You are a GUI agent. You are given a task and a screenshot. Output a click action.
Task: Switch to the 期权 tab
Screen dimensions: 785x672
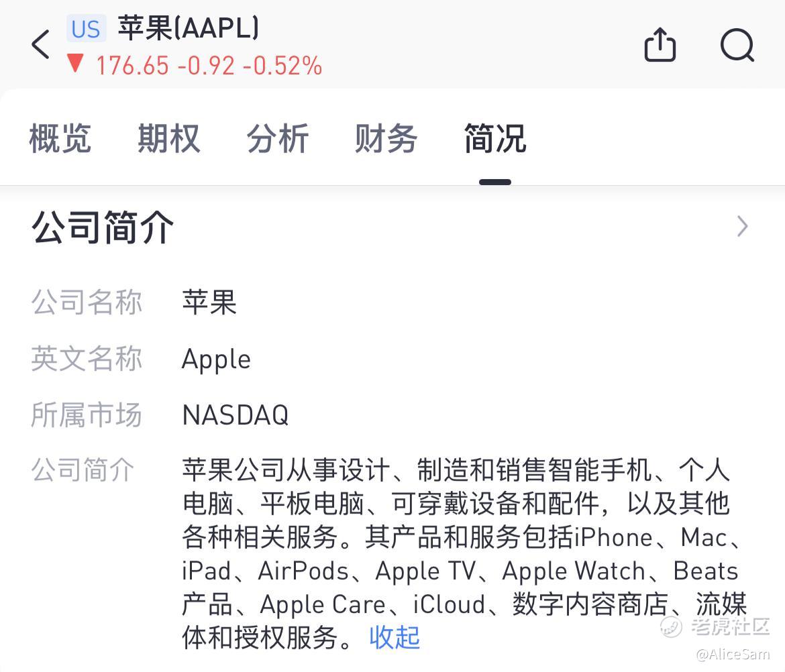tap(168, 139)
